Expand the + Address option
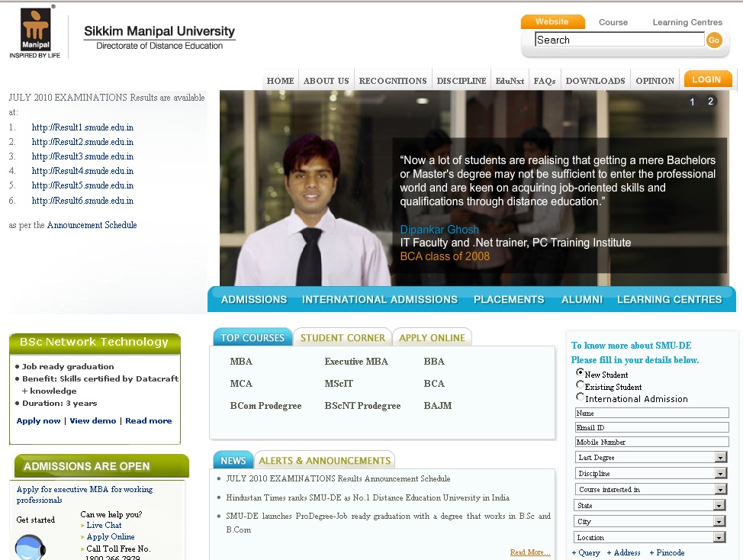This screenshot has width=743, height=560. [623, 553]
